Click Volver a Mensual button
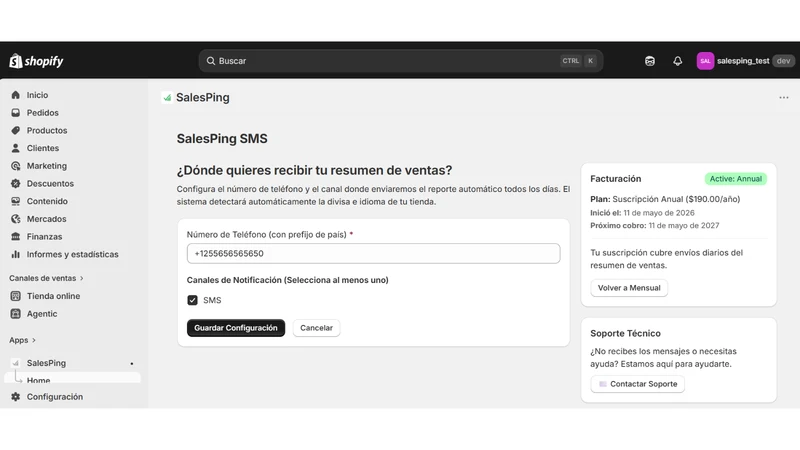Image resolution: width=800 pixels, height=450 pixels. coord(629,288)
